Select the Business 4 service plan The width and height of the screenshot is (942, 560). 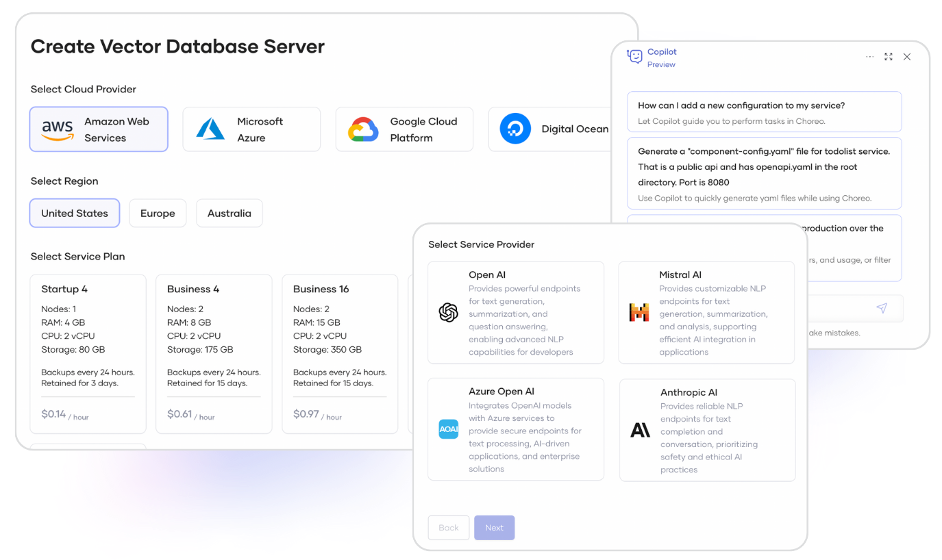pos(214,354)
